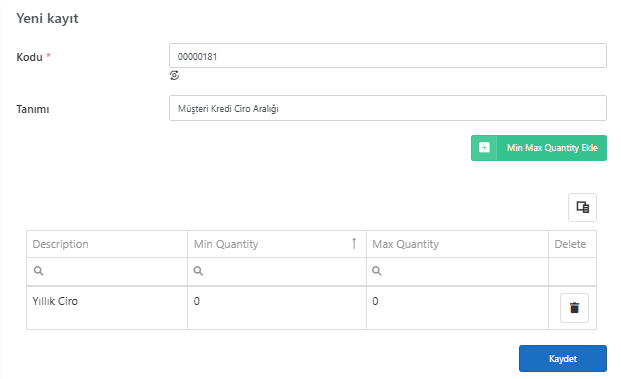Edit the Min Quantity cell value 0
This screenshot has height=379, width=621.
point(277,308)
